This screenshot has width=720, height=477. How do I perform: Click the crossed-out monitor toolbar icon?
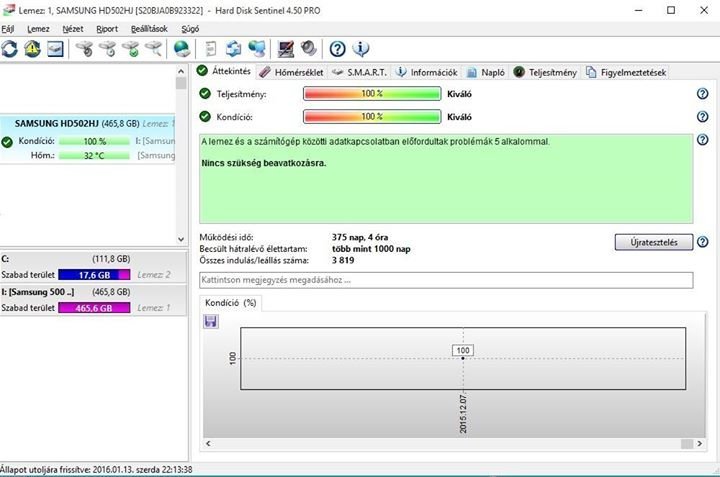click(x=286, y=49)
